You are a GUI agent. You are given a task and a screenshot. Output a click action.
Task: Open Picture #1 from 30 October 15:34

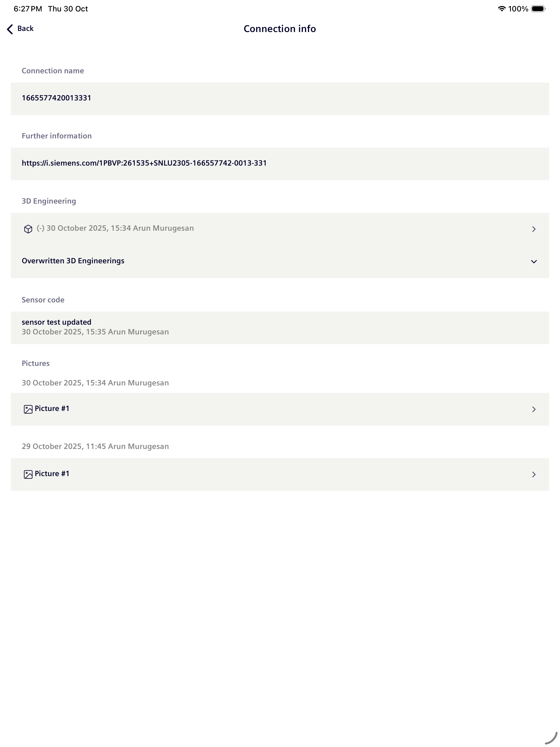point(280,409)
